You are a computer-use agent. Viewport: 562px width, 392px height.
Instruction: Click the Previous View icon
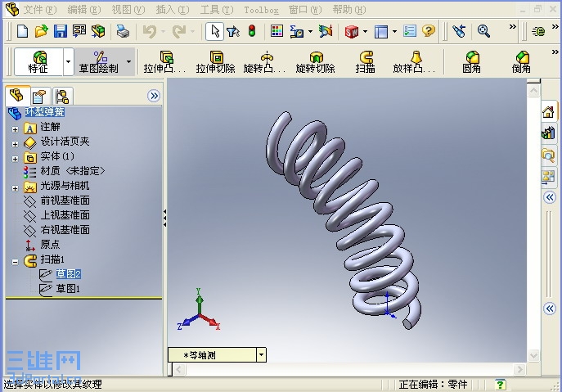[x=459, y=31]
